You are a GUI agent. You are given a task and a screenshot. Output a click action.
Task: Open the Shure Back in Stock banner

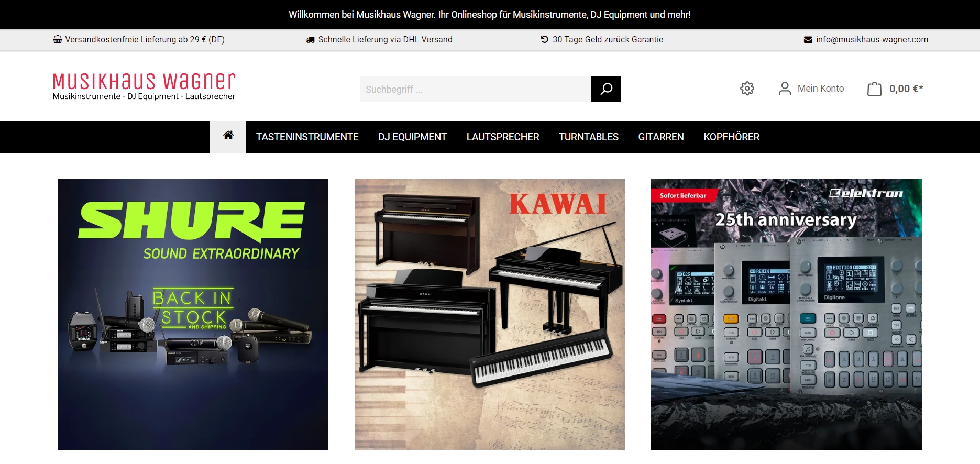point(193,314)
